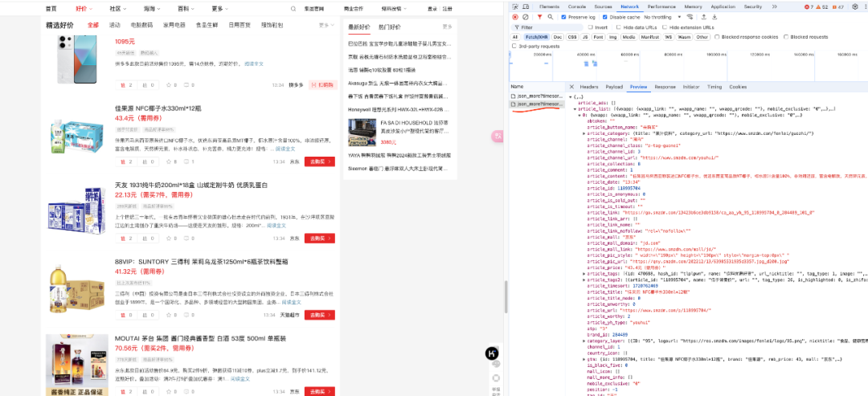Click the red error count badge showing 7

pyautogui.click(x=809, y=6)
